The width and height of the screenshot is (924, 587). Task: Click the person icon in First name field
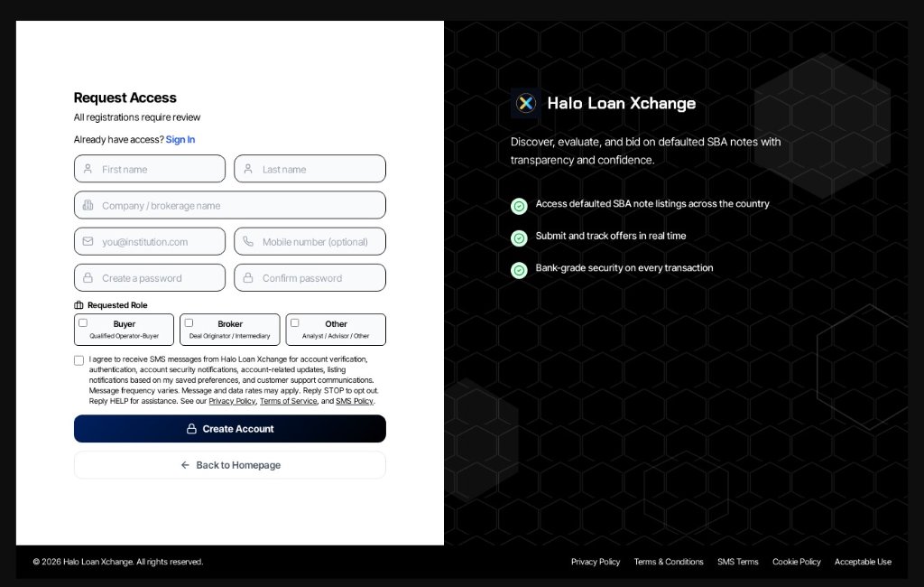click(x=88, y=169)
